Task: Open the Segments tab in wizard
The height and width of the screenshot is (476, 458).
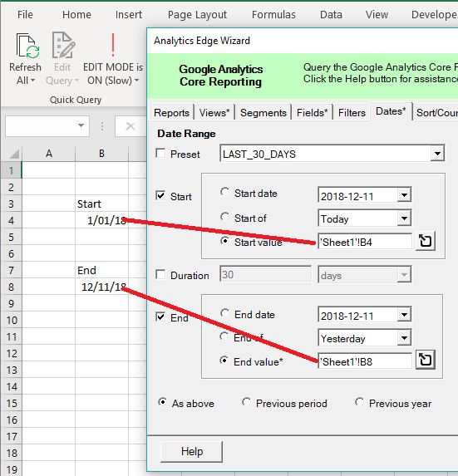Action: [263, 113]
